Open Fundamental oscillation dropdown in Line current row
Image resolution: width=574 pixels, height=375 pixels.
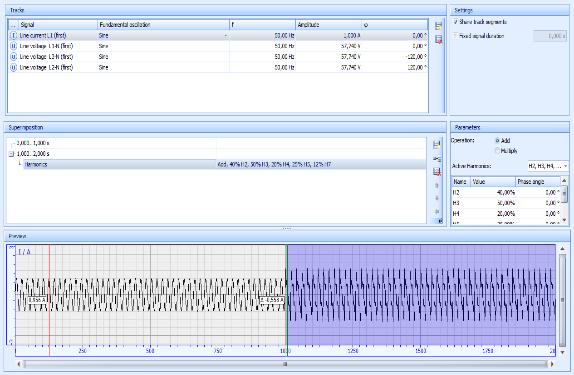[226, 36]
